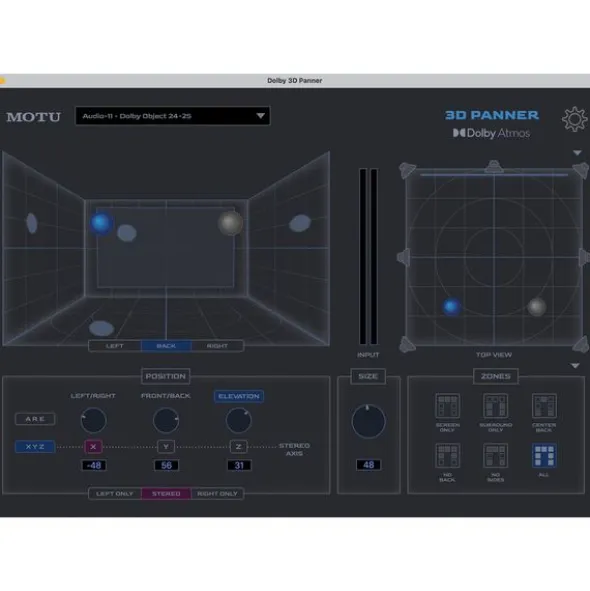Click the Size value field showing 48
Image resolution: width=590 pixels, height=591 pixels.
(x=369, y=465)
